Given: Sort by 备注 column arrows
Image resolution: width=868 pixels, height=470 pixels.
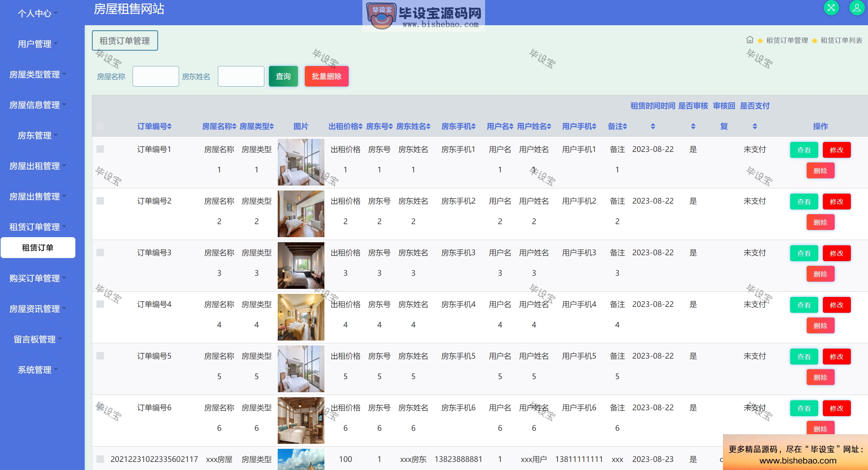Looking at the screenshot, I should click(625, 126).
